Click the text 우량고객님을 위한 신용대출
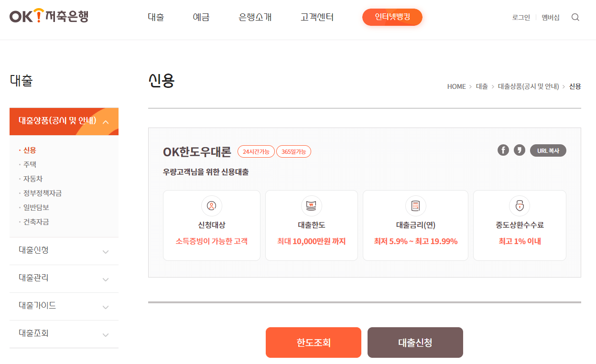Viewport: 596px width, 364px height. coord(206,172)
